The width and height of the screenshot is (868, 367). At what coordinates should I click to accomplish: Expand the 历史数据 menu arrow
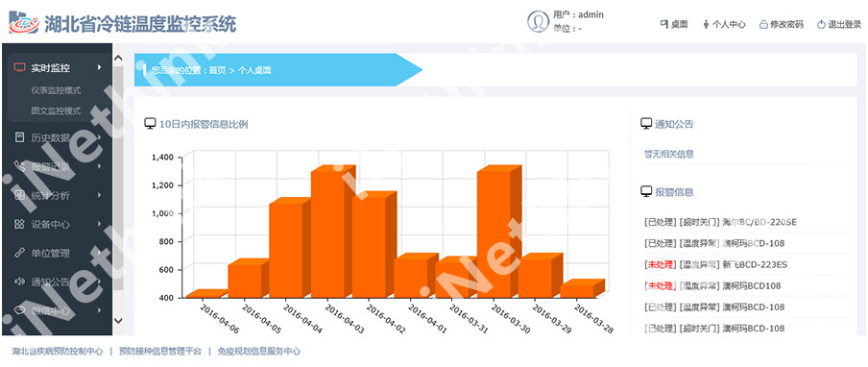100,137
